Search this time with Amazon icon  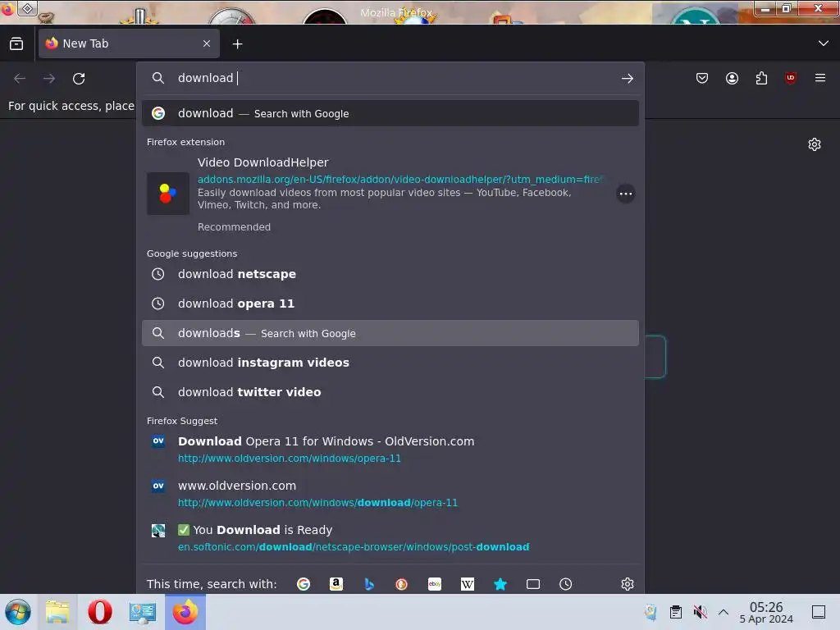[336, 584]
